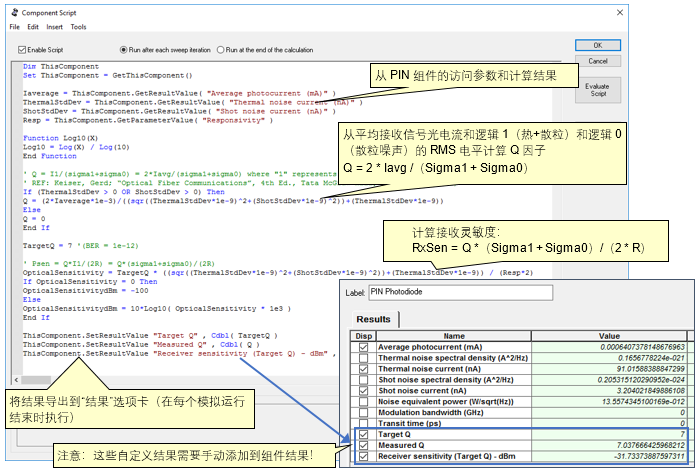The image size is (699, 471).
Task: Uncheck Receiver sensitivity (Target Q) display box
Action: pos(364,456)
